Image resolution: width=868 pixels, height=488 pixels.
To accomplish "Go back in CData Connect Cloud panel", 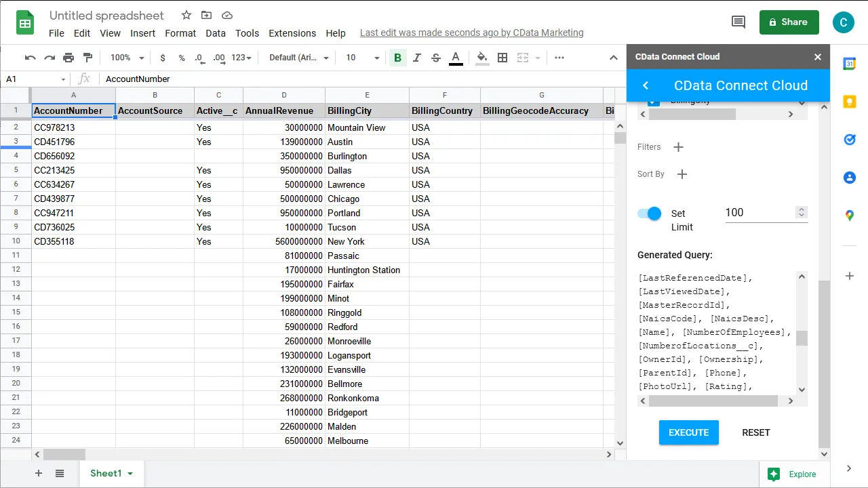I will coord(646,85).
